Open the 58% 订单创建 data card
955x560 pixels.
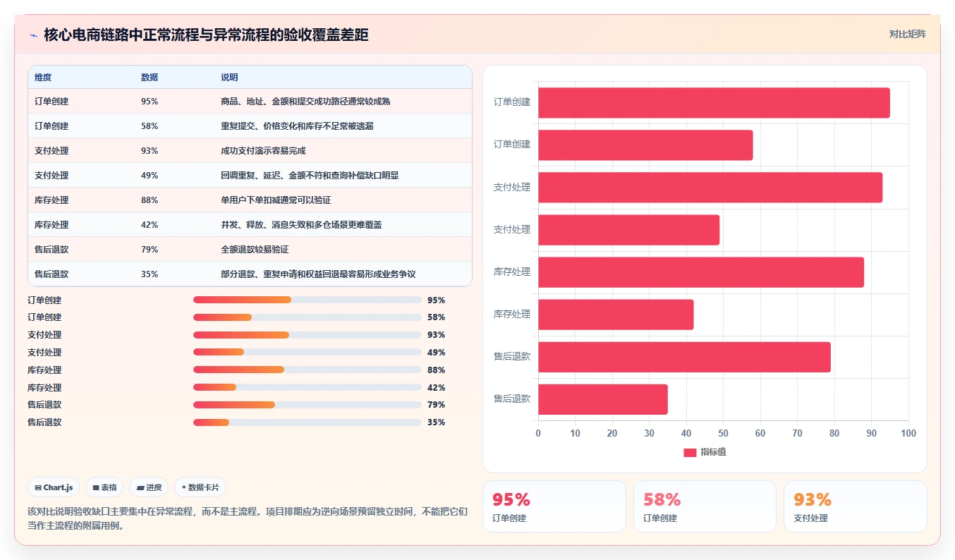(705, 506)
